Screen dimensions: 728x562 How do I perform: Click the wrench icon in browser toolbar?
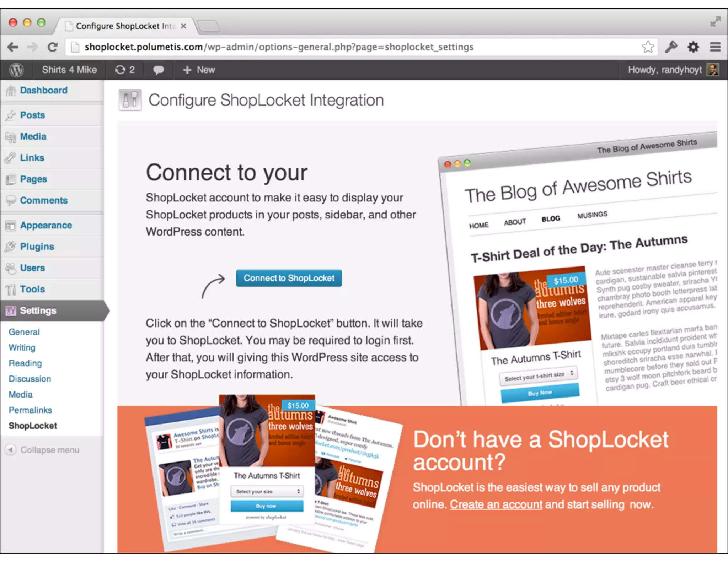[x=671, y=47]
